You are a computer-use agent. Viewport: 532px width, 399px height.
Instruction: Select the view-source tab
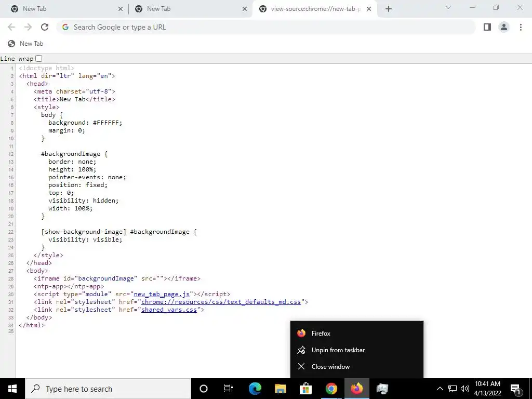tap(314, 9)
